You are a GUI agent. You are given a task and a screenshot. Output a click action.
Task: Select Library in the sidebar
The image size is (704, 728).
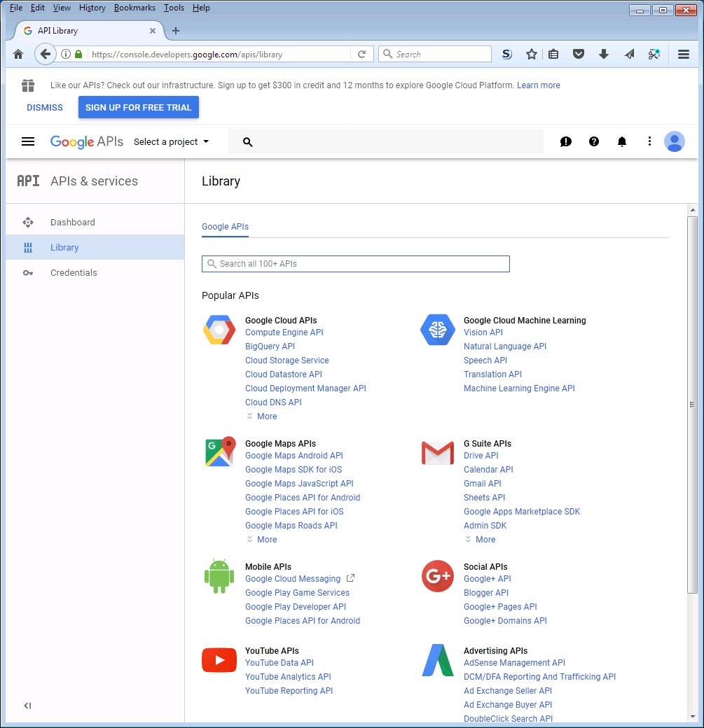(95, 247)
